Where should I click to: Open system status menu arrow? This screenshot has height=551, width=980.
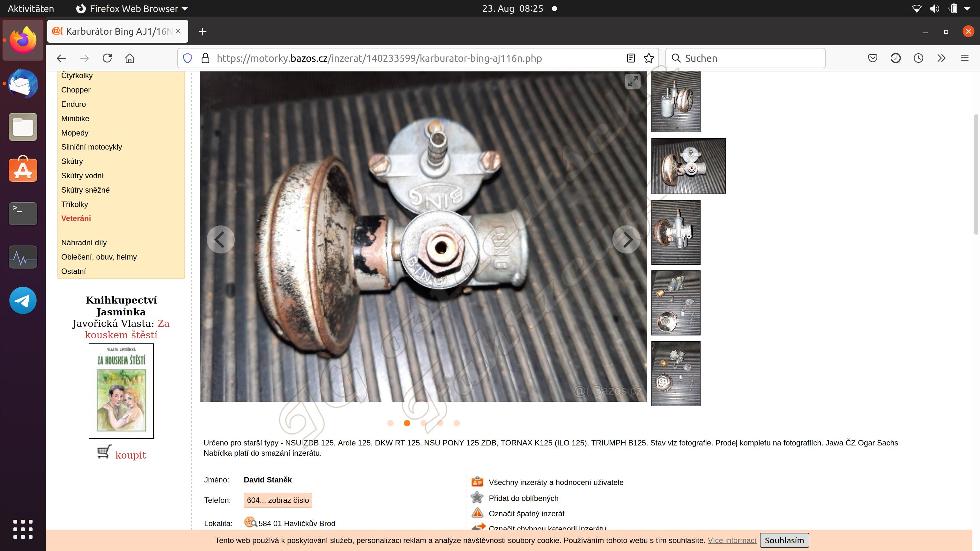(x=968, y=8)
